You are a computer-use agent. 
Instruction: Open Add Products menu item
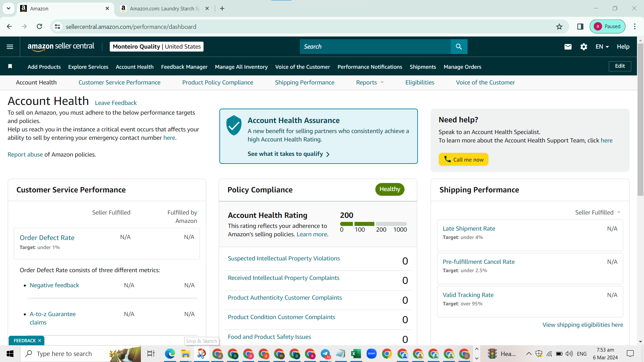coord(44,67)
